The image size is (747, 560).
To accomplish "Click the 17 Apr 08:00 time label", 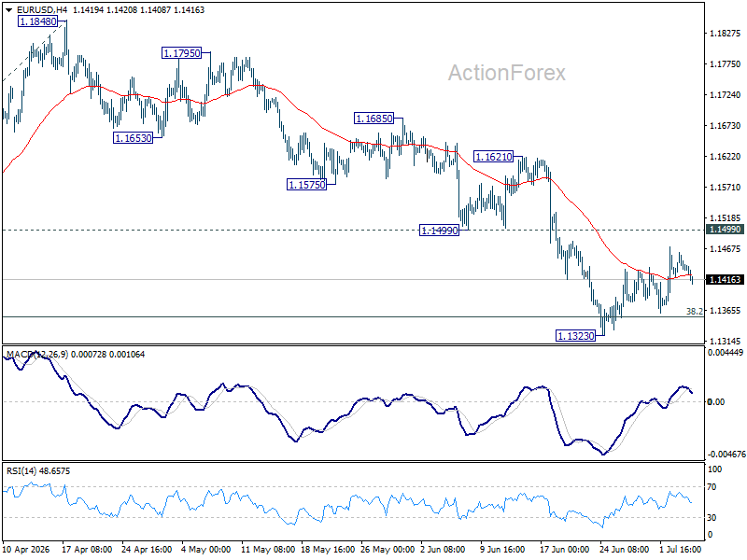I will pos(87,550).
